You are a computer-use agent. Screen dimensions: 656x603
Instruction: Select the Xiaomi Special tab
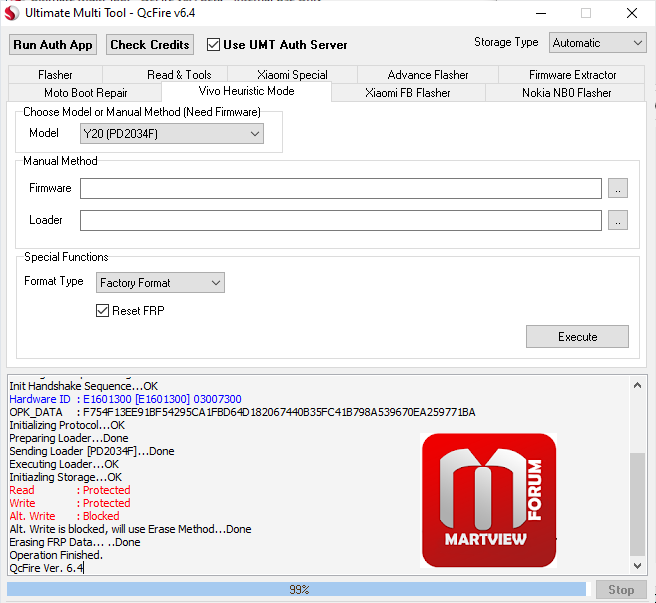[x=292, y=75]
